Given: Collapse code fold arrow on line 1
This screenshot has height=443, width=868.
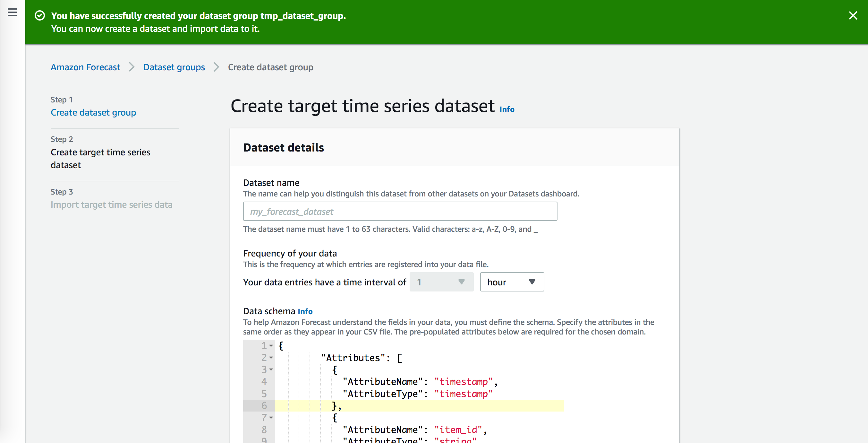Looking at the screenshot, I should [271, 345].
